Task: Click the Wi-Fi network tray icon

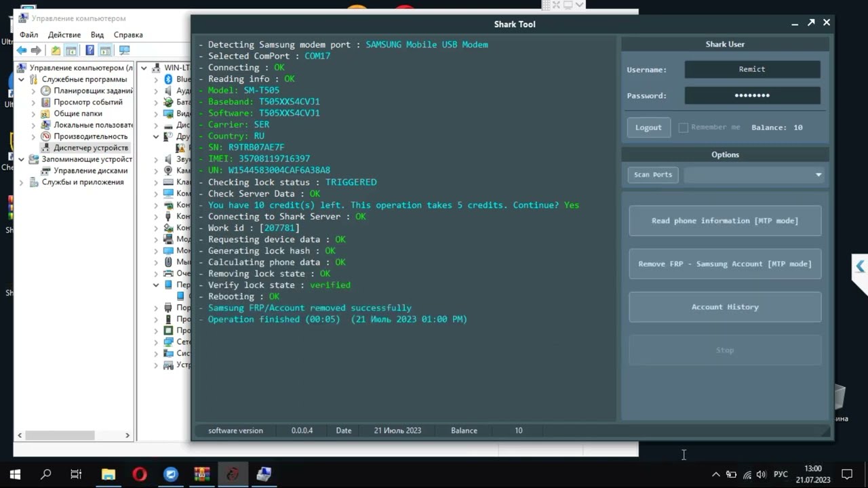Action: coord(747,474)
